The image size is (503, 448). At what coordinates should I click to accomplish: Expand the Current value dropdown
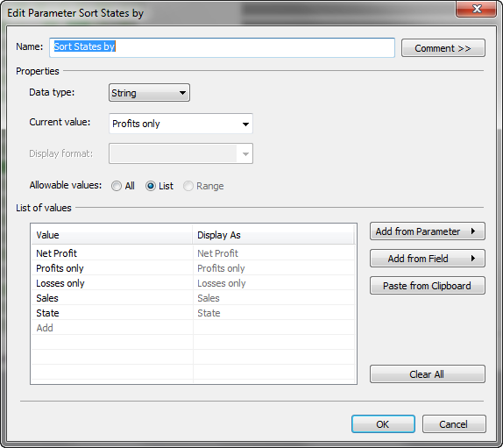tap(181, 124)
